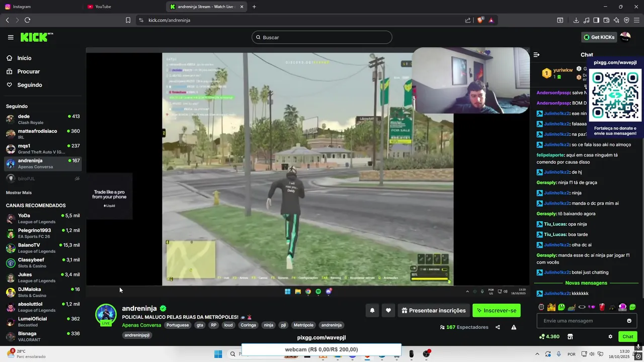The width and height of the screenshot is (644, 362).
Task: Select the andreninjapjl tag
Action: 137,335
